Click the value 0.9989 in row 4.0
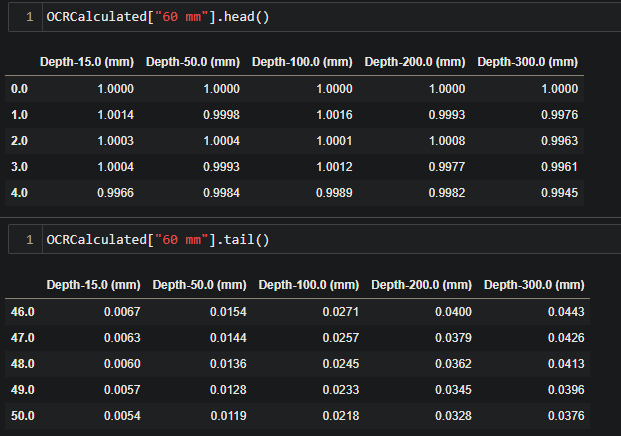 click(x=334, y=193)
